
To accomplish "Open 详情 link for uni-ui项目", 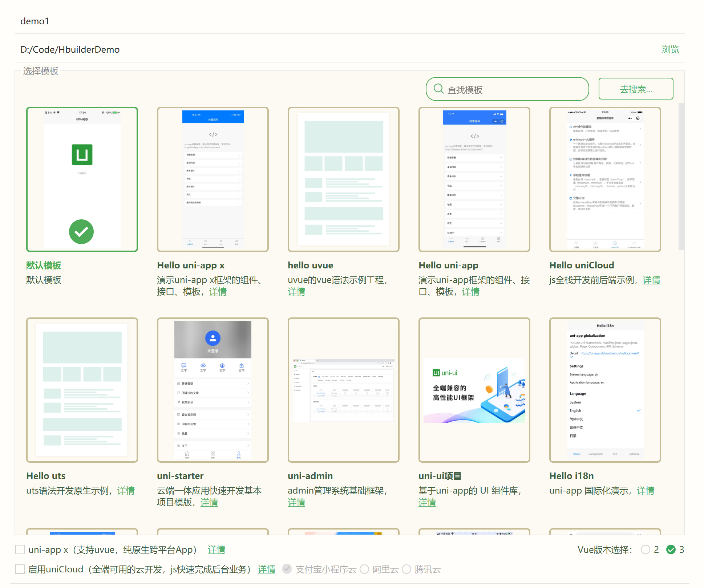I will pyautogui.click(x=427, y=502).
